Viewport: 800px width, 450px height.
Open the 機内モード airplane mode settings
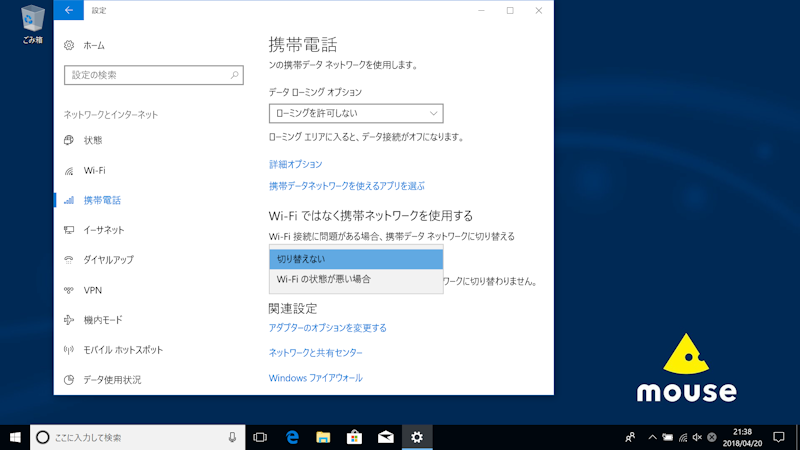coord(102,320)
